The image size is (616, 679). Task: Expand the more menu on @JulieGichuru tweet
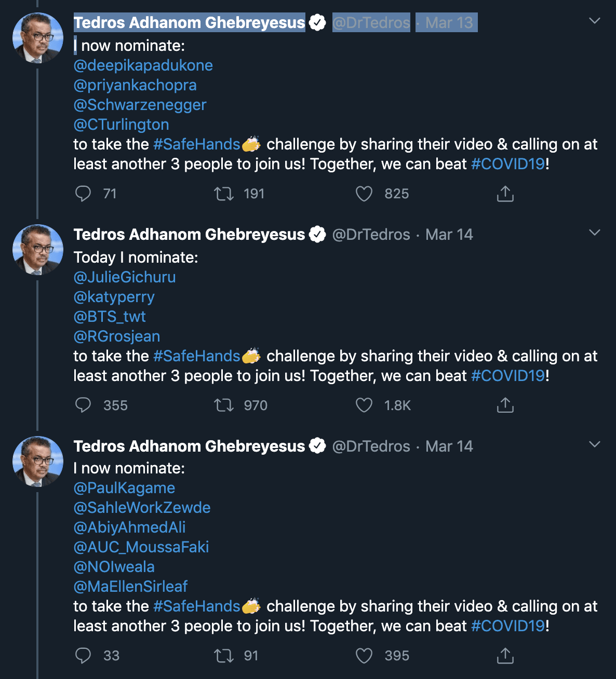[x=595, y=233]
